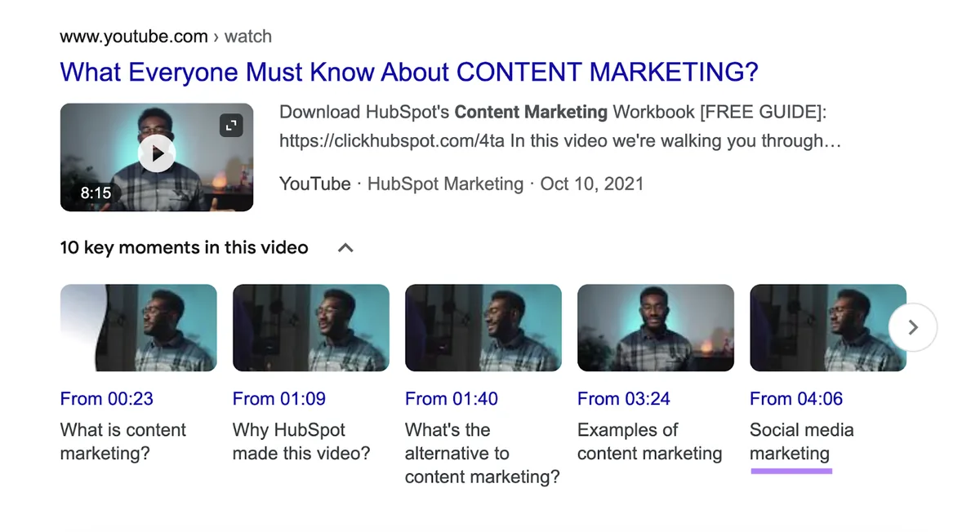Select the 'What is content marketing?' caption
The width and height of the screenshot is (980, 532).
123,441
